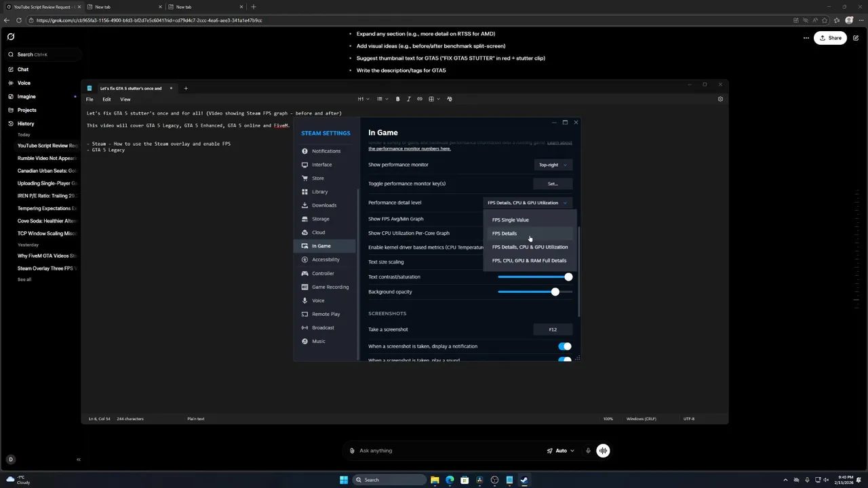The width and height of the screenshot is (868, 488).
Task: Open Microsoft Edge from taskbar
Action: tap(450, 480)
